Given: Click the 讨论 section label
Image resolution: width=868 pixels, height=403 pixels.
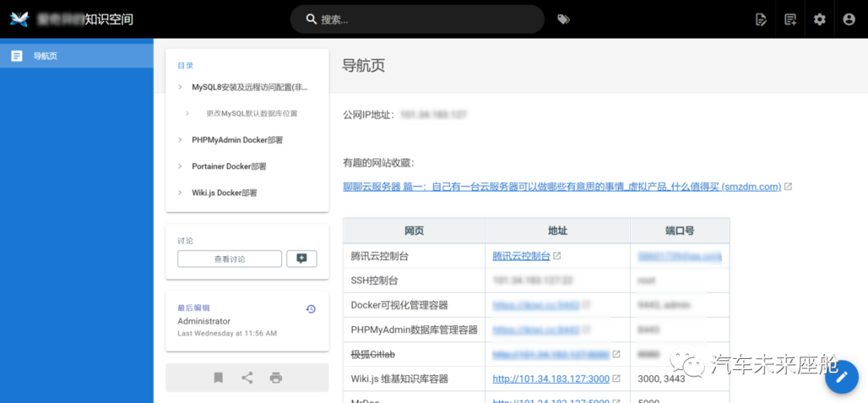Looking at the screenshot, I should coord(186,241).
